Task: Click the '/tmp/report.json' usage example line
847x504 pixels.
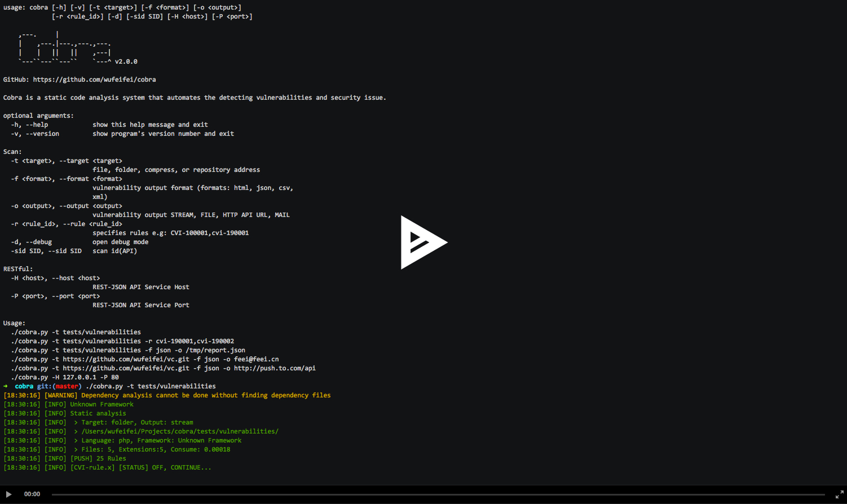Action: (128, 350)
